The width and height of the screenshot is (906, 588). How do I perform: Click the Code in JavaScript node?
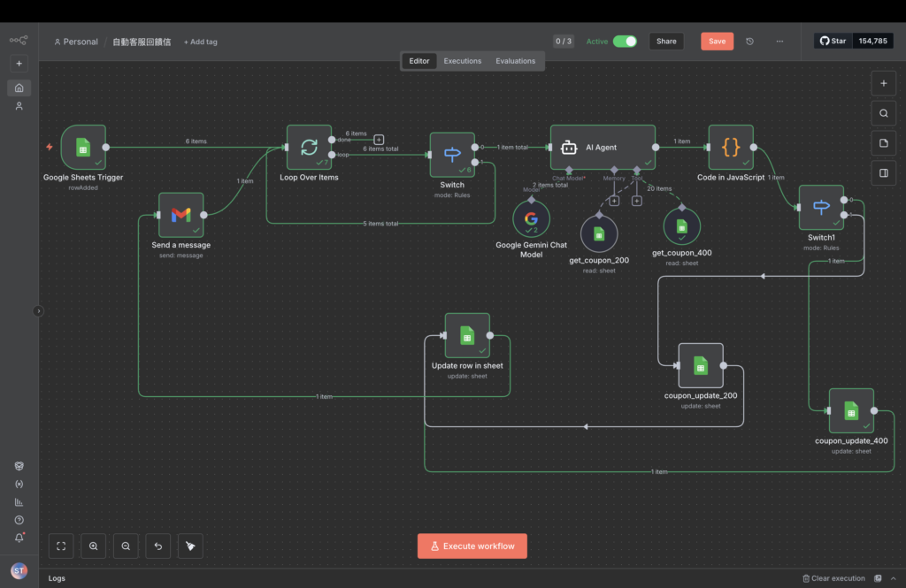[x=731, y=147]
